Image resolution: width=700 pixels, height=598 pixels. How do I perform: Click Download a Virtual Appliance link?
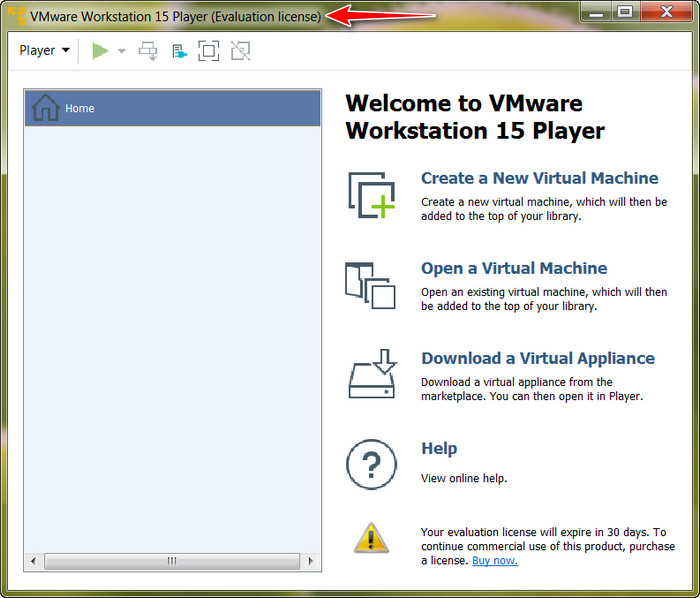pyautogui.click(x=538, y=358)
